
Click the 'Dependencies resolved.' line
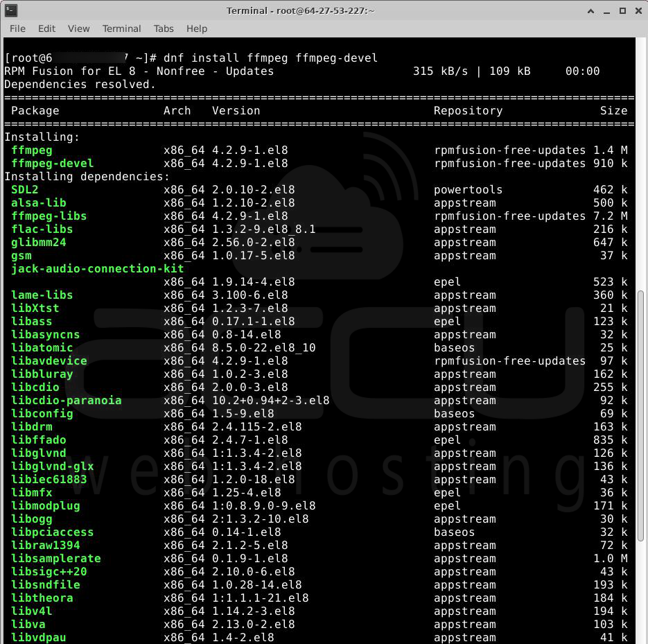80,85
